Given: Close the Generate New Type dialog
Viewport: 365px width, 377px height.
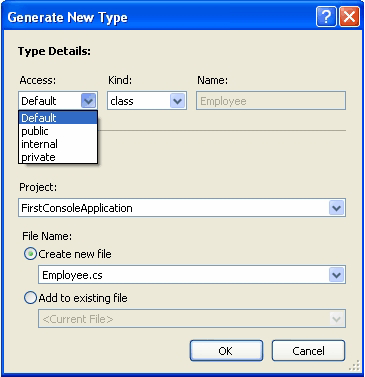Looking at the screenshot, I should [349, 16].
